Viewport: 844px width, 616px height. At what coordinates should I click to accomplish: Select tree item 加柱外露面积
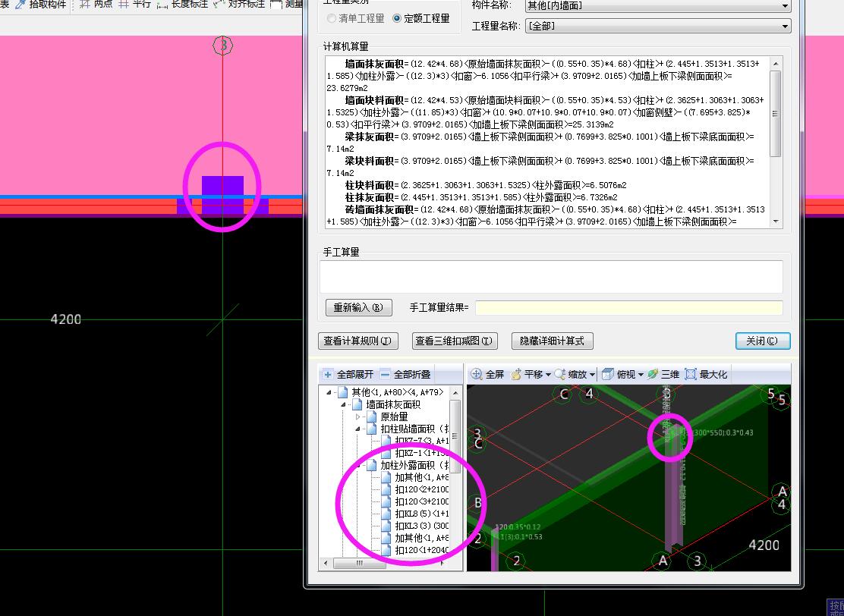pyautogui.click(x=414, y=465)
